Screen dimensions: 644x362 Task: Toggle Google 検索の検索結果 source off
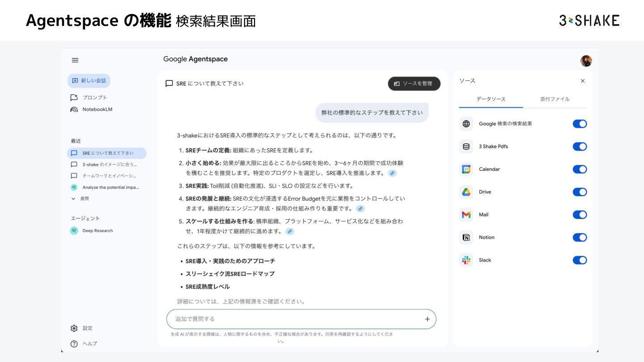pyautogui.click(x=580, y=124)
